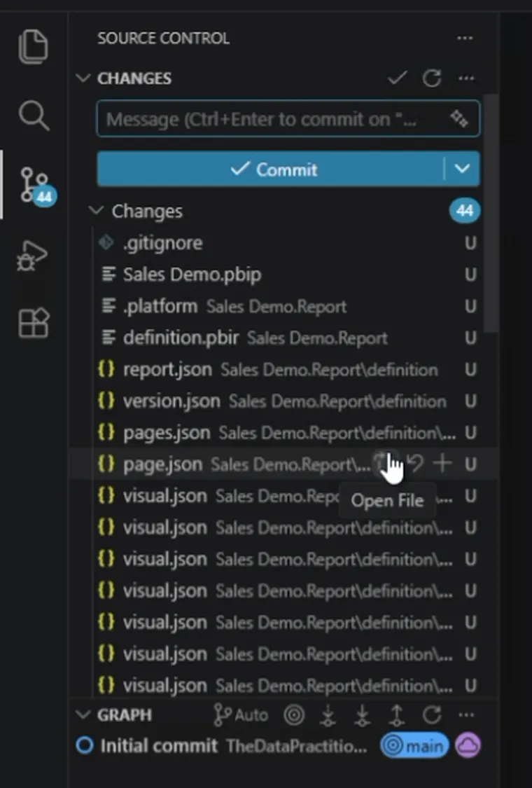Viewport: 532px width, 788px height.
Task: Select the Initial commit graph entry
Action: point(284,746)
